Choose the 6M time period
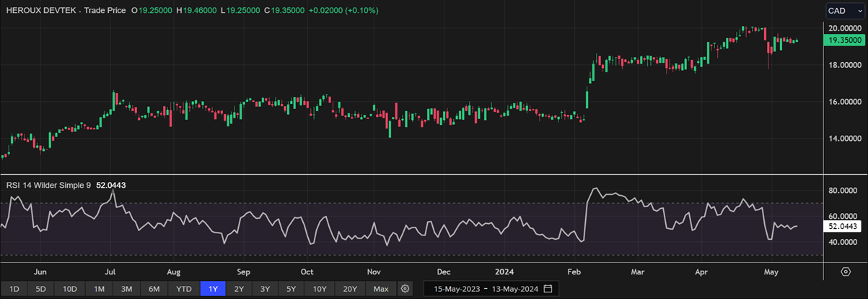The height and width of the screenshot is (299, 868). [154, 289]
